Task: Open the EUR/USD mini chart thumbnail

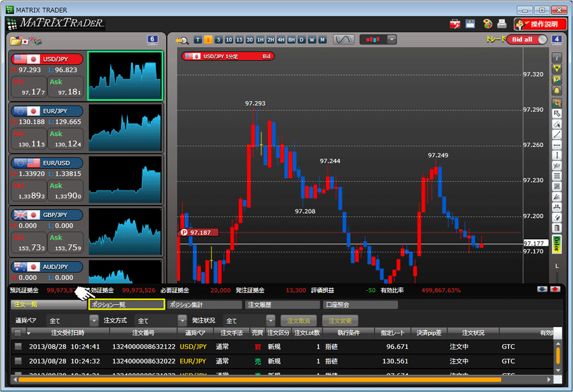Action: (x=125, y=179)
